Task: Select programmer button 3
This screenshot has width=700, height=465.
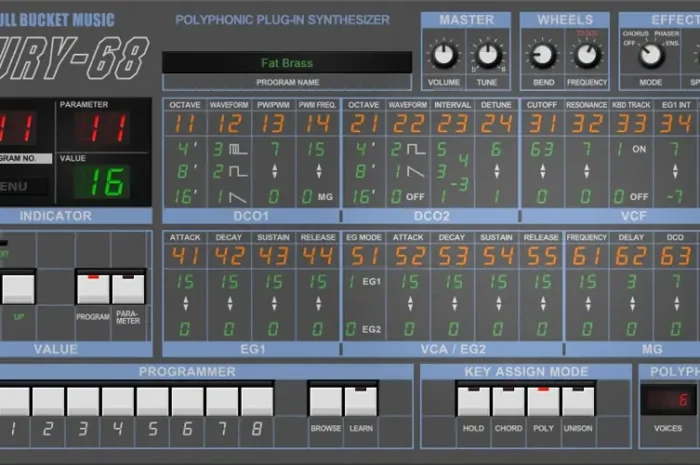Action: [83, 401]
